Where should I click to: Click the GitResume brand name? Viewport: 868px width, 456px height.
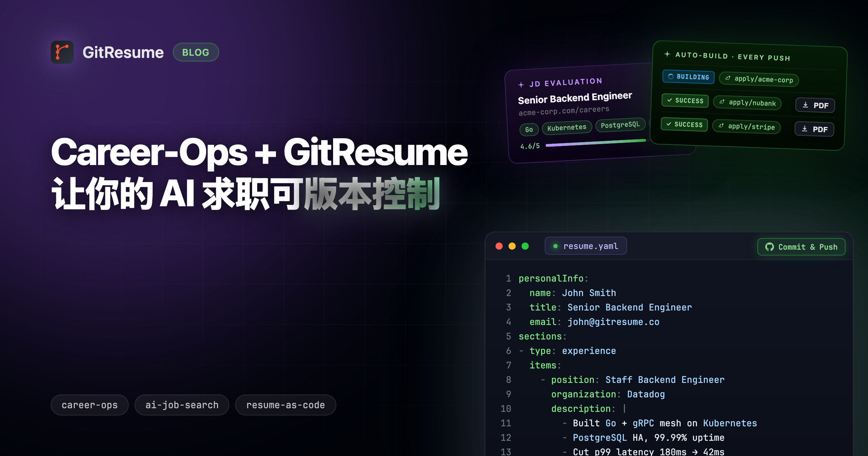(123, 52)
